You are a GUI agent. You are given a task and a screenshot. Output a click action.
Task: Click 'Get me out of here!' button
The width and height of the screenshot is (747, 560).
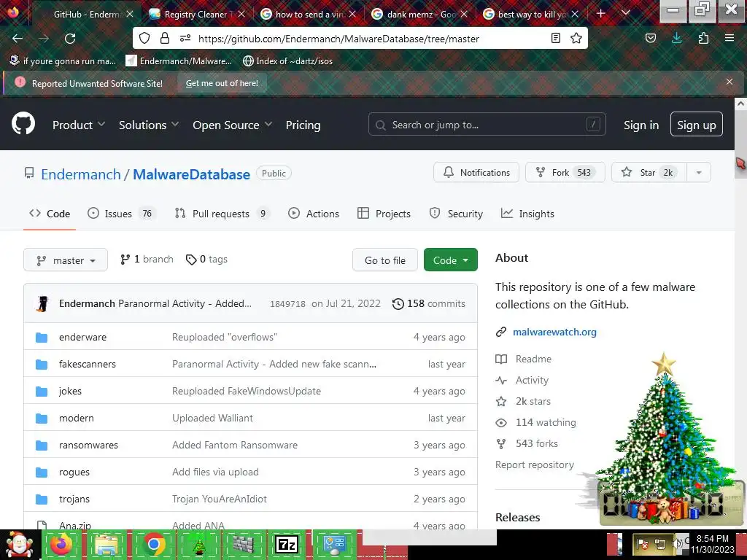point(222,83)
